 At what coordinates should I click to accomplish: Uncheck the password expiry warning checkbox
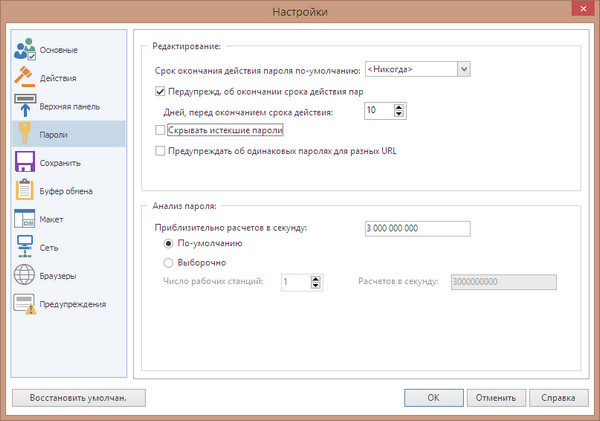coord(161,91)
